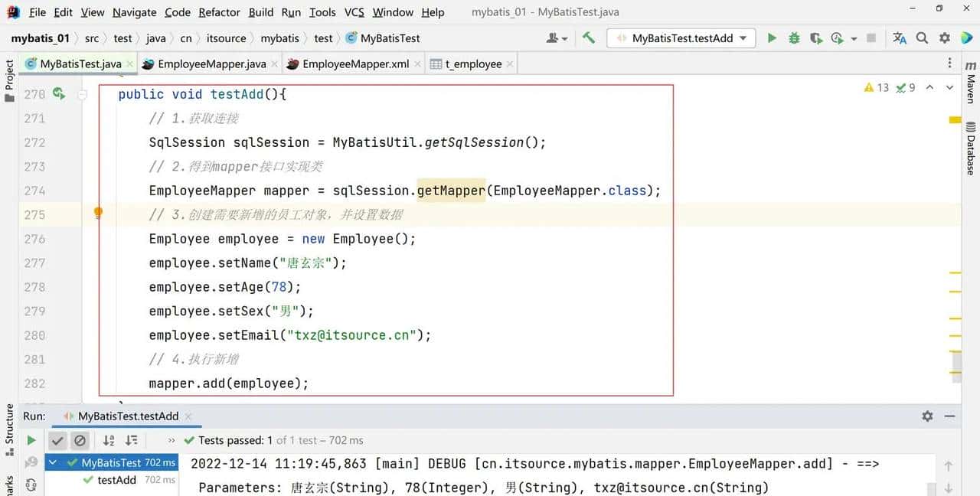Viewport: 980px width, 496px height.
Task: Click the lightbulb intention icon on line 275
Action: click(x=98, y=214)
